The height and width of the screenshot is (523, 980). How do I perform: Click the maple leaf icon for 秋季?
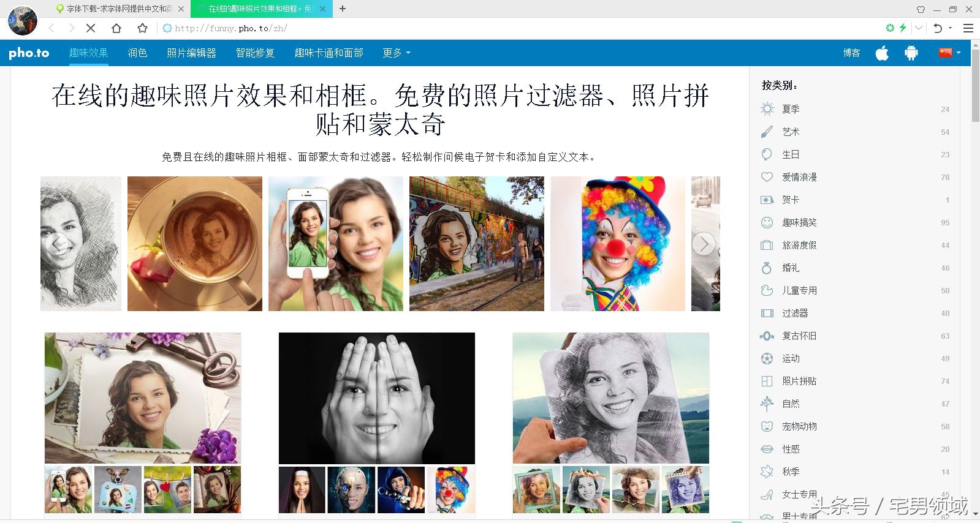(767, 472)
